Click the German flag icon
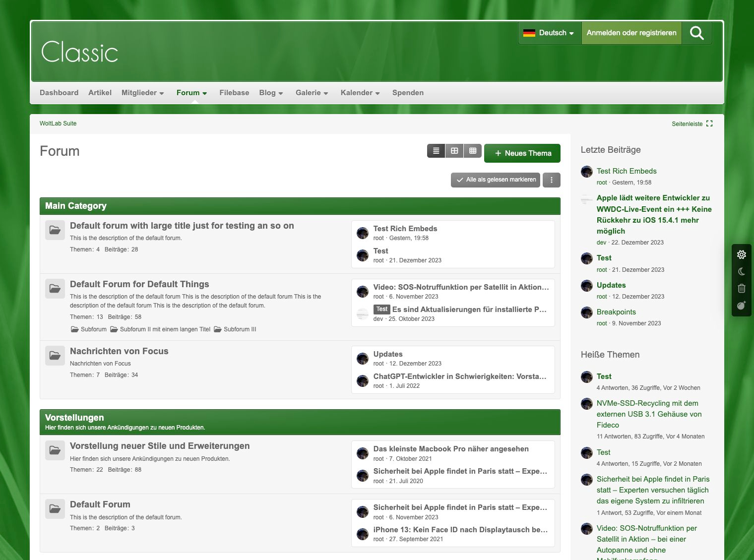 click(x=529, y=33)
